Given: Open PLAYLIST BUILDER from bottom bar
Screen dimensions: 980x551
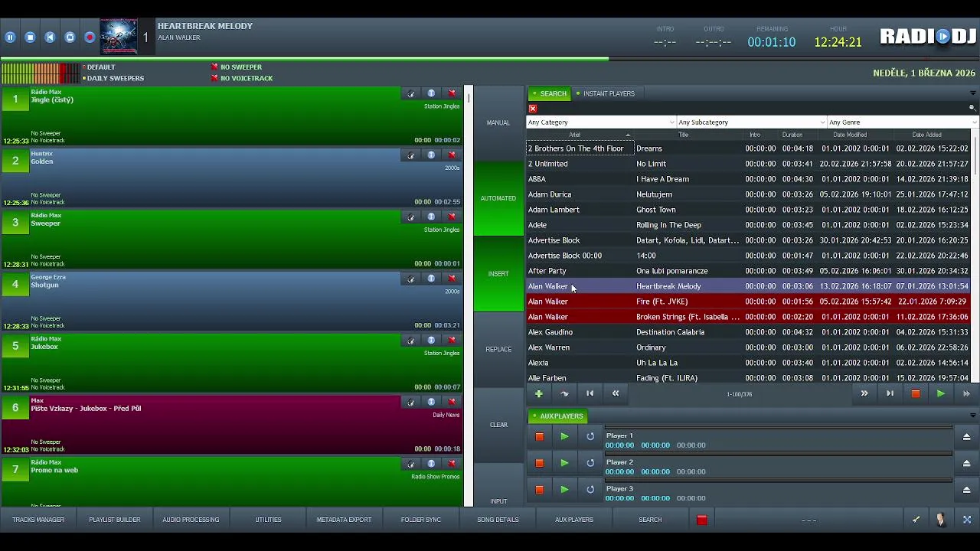Looking at the screenshot, I should tap(115, 520).
